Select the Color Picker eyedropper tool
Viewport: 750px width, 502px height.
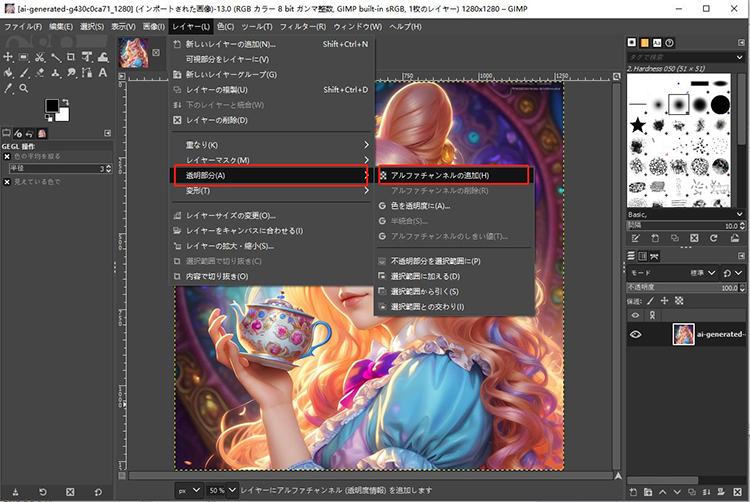pyautogui.click(x=8, y=88)
